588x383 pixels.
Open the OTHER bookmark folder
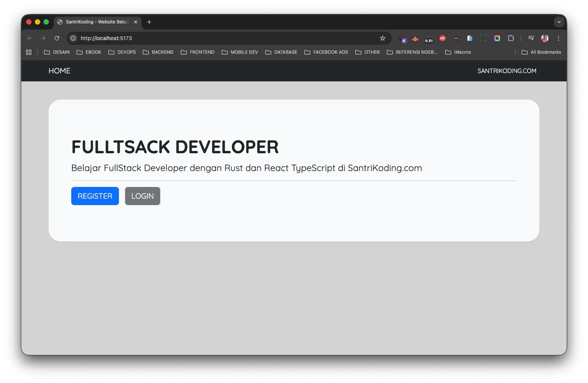[x=367, y=52]
